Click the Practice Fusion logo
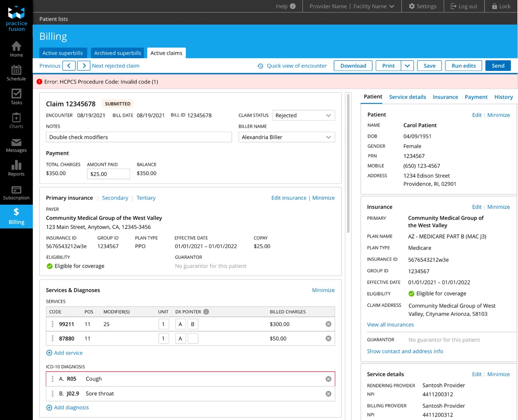The height and width of the screenshot is (420, 518). click(16, 18)
